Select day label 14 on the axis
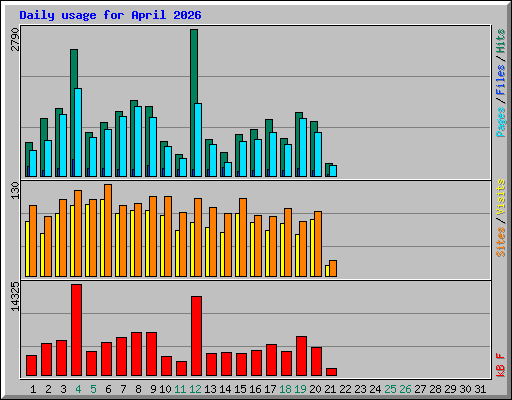This screenshot has width=512, height=400. (225, 389)
